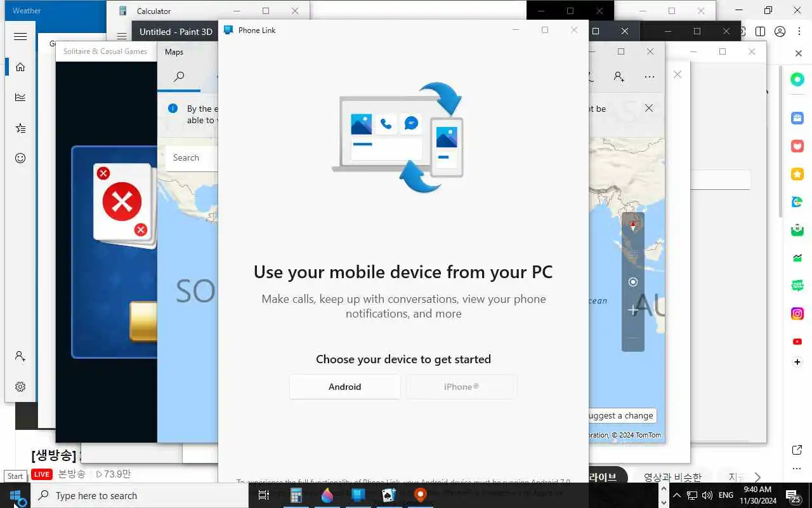Click Weather sign-in person icon

click(x=20, y=356)
